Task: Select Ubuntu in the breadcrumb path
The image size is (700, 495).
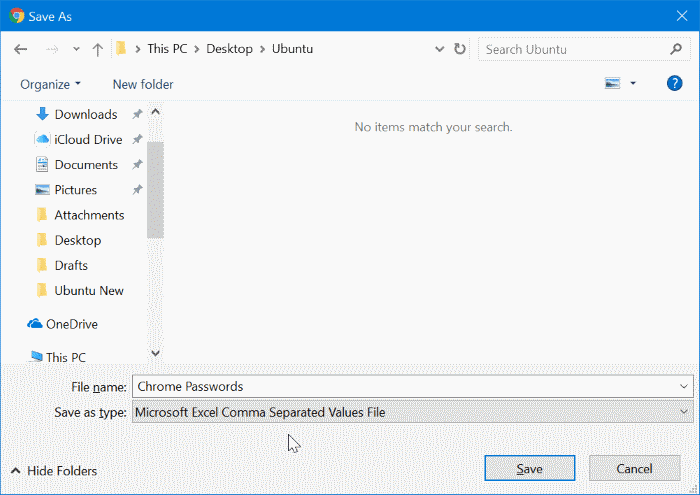Action: click(292, 49)
